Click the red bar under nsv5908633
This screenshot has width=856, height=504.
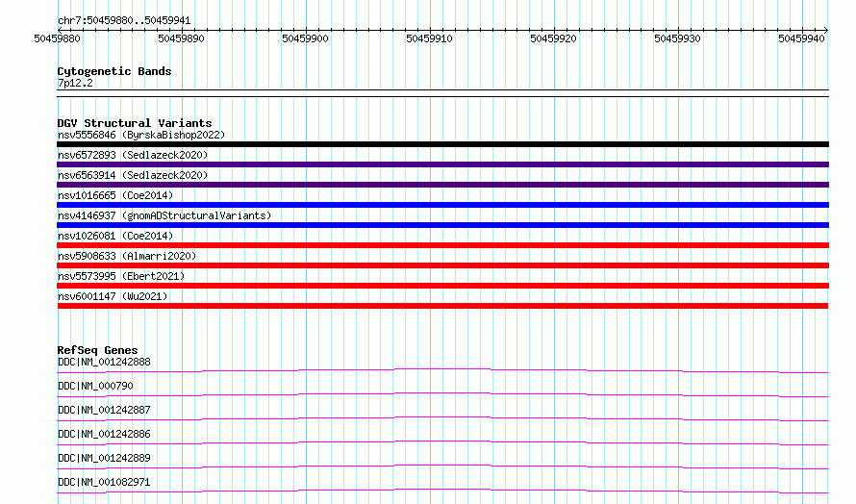[442, 265]
